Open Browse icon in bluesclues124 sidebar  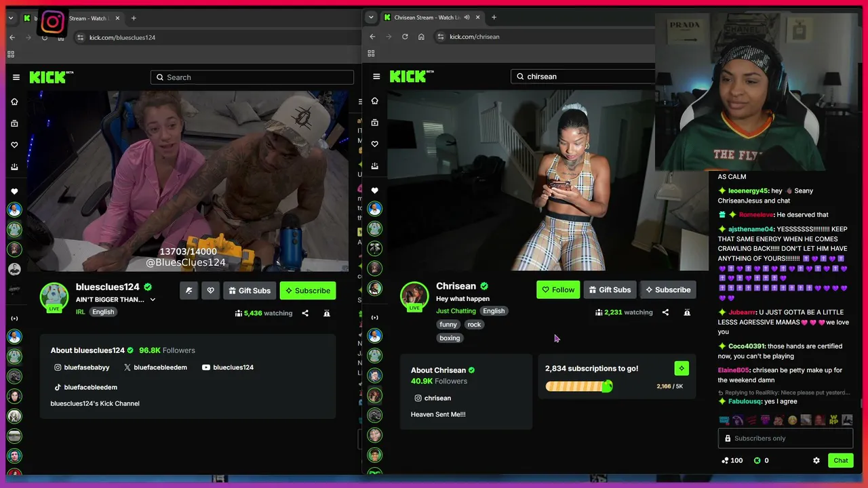click(14, 123)
